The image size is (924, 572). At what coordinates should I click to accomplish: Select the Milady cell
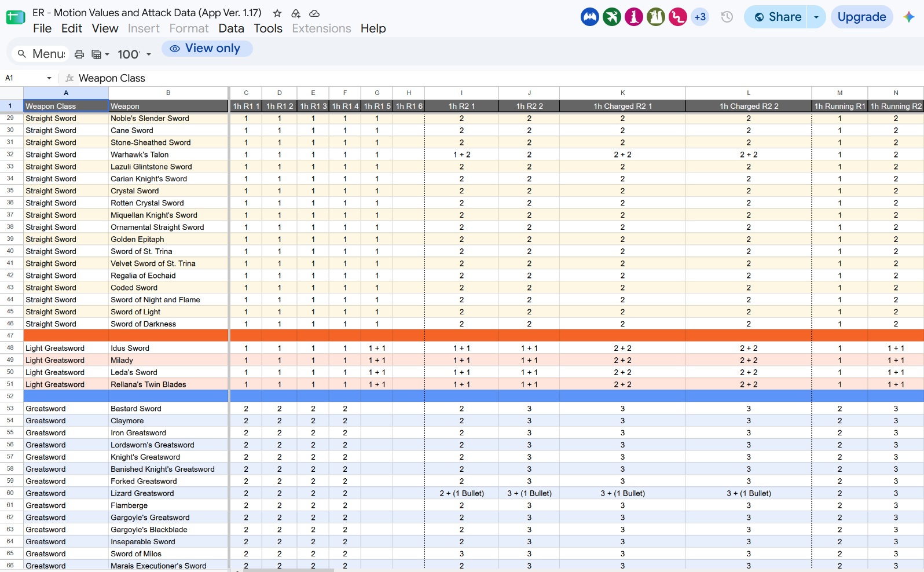point(168,360)
